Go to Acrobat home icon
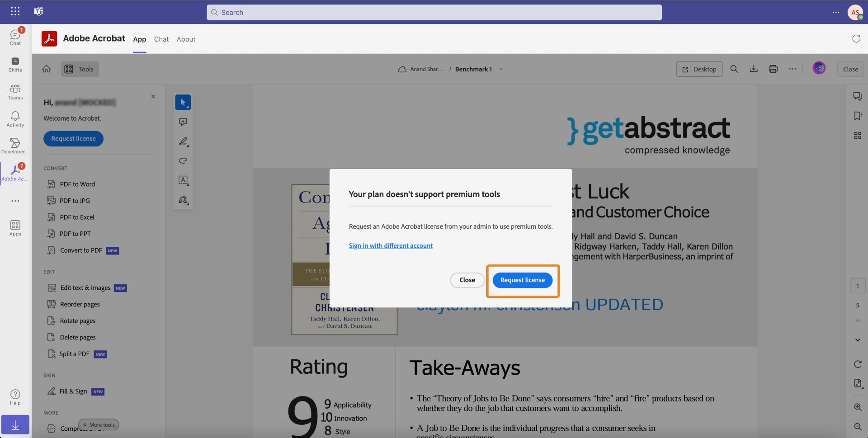Image resolution: width=868 pixels, height=438 pixels. click(47, 69)
